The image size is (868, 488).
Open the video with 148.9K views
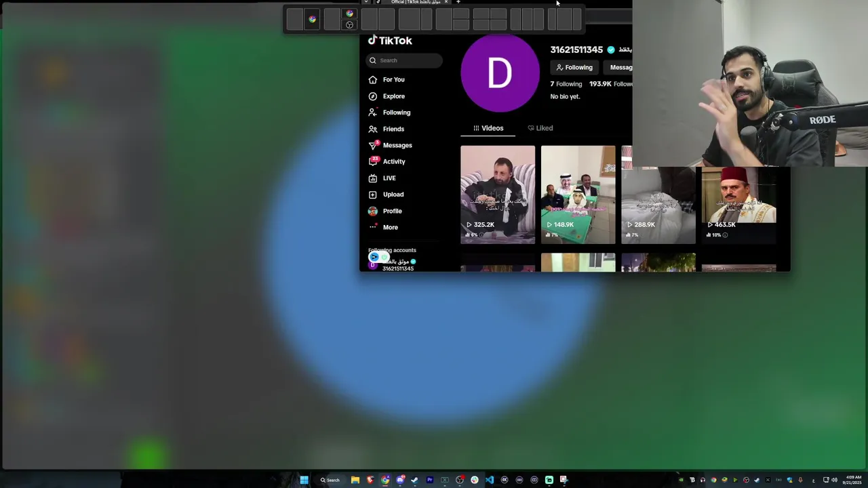pyautogui.click(x=578, y=194)
